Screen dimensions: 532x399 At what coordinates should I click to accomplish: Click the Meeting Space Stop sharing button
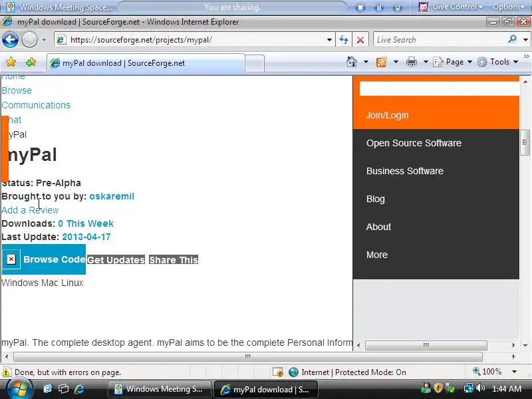coord(360,7)
